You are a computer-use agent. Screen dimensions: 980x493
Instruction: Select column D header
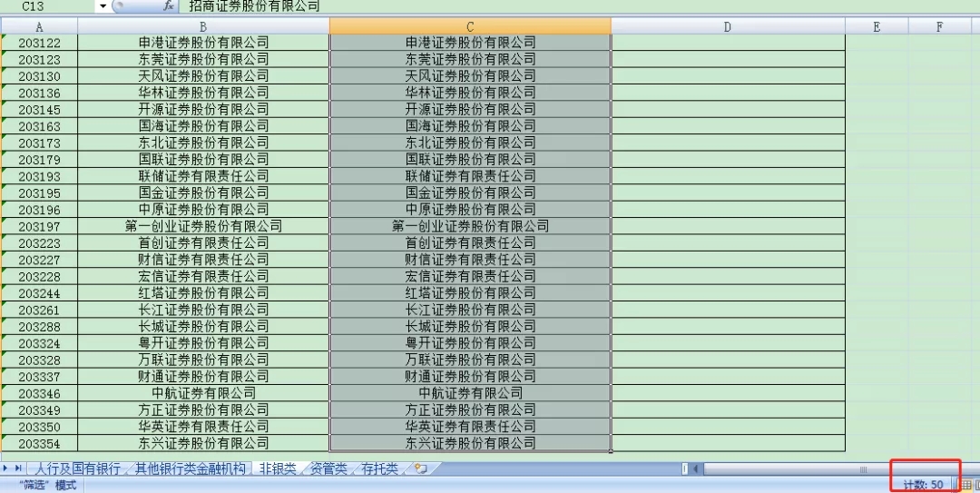(728, 26)
